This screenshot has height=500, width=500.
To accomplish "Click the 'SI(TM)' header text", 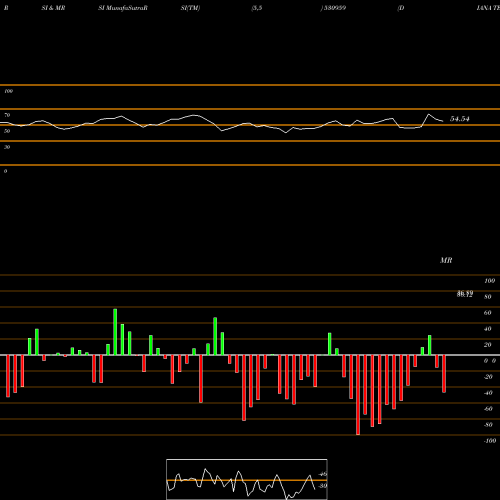I will click(190, 8).
